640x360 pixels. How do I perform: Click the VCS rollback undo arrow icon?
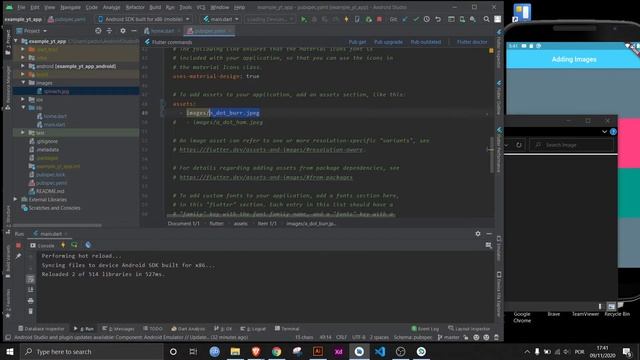[x=438, y=19]
